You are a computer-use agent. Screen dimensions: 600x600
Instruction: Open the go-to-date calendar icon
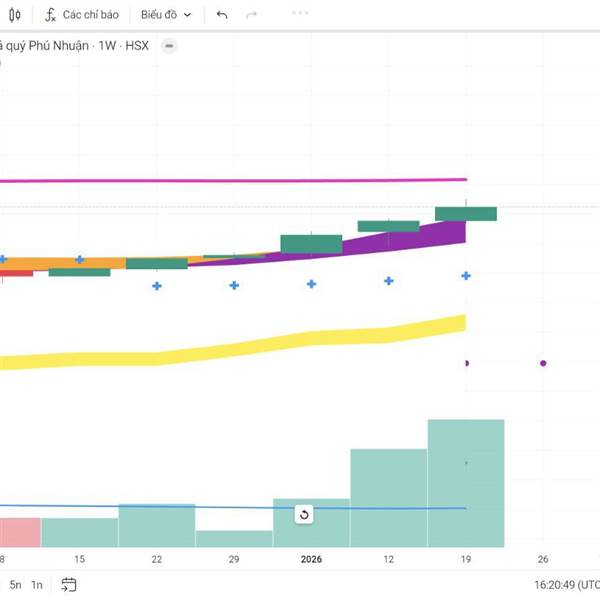[x=68, y=584]
